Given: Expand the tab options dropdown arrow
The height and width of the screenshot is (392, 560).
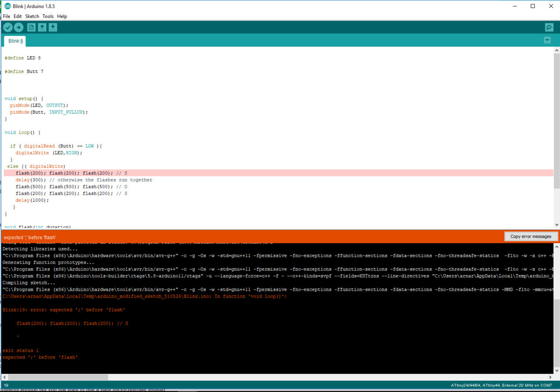Looking at the screenshot, I should [x=547, y=40].
